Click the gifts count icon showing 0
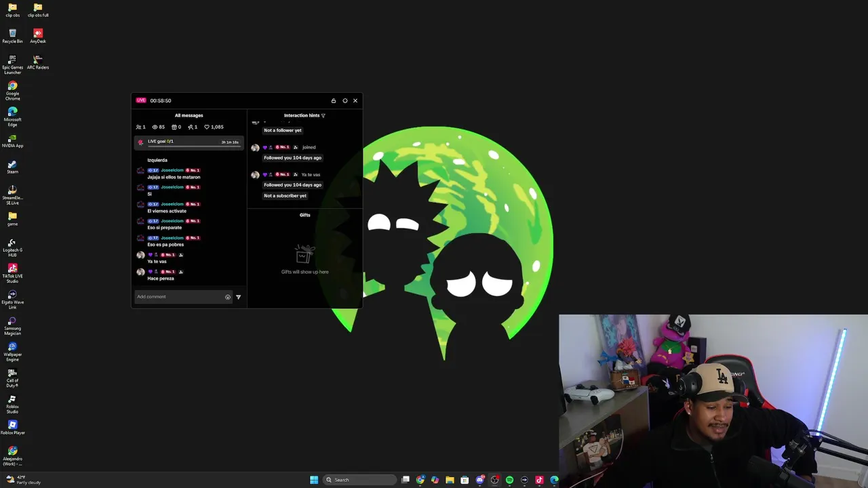Viewport: 868px width, 488px height. [176, 127]
